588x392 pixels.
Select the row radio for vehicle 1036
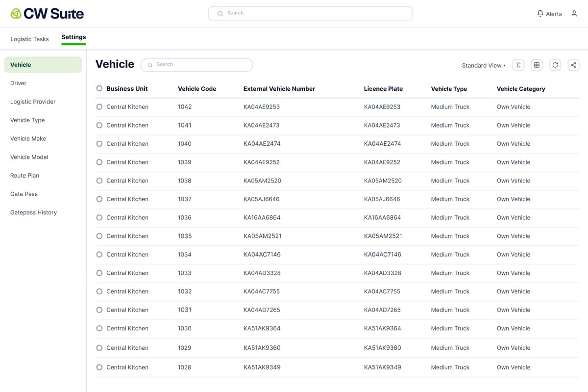click(99, 218)
